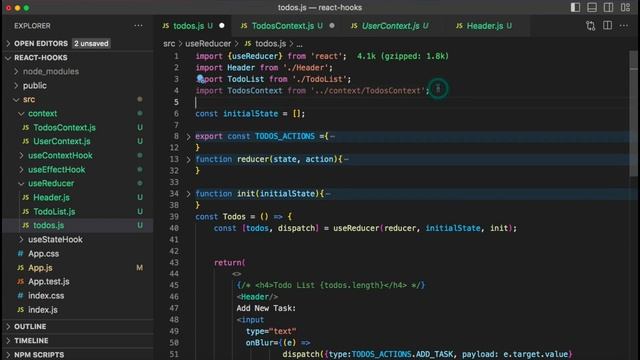Click the 2 unsaved badge

click(91, 43)
